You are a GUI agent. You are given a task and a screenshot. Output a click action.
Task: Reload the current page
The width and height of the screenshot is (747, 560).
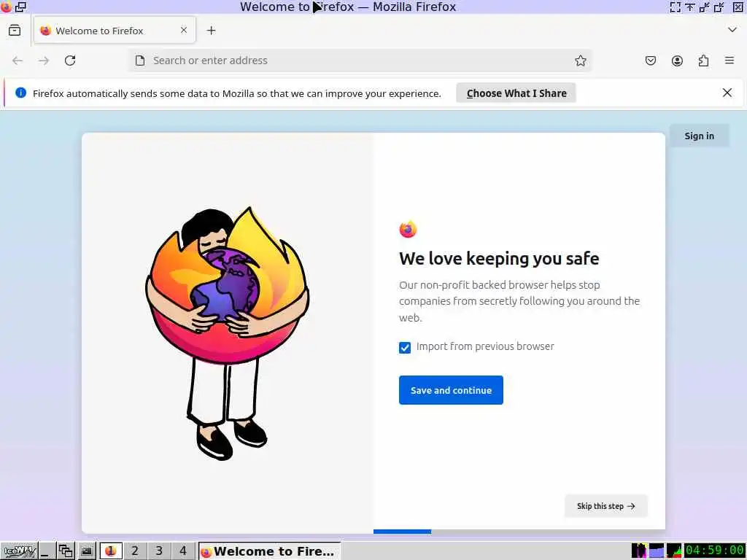(x=70, y=61)
